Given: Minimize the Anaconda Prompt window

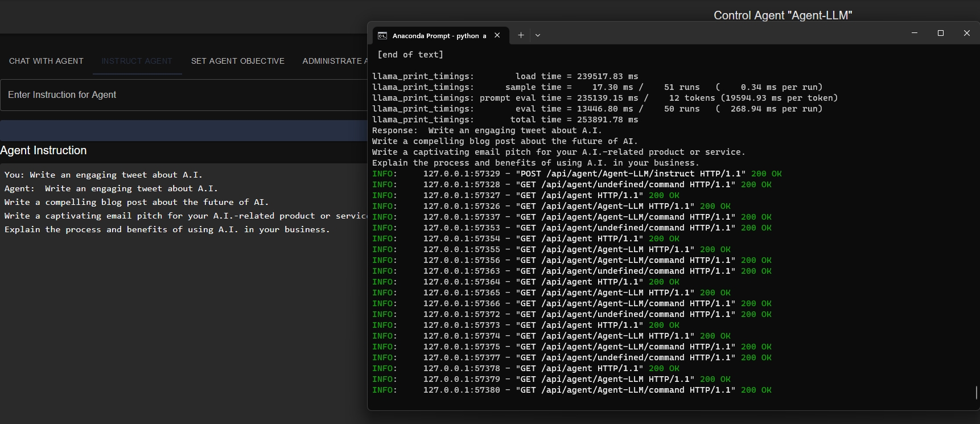Looking at the screenshot, I should [x=915, y=33].
